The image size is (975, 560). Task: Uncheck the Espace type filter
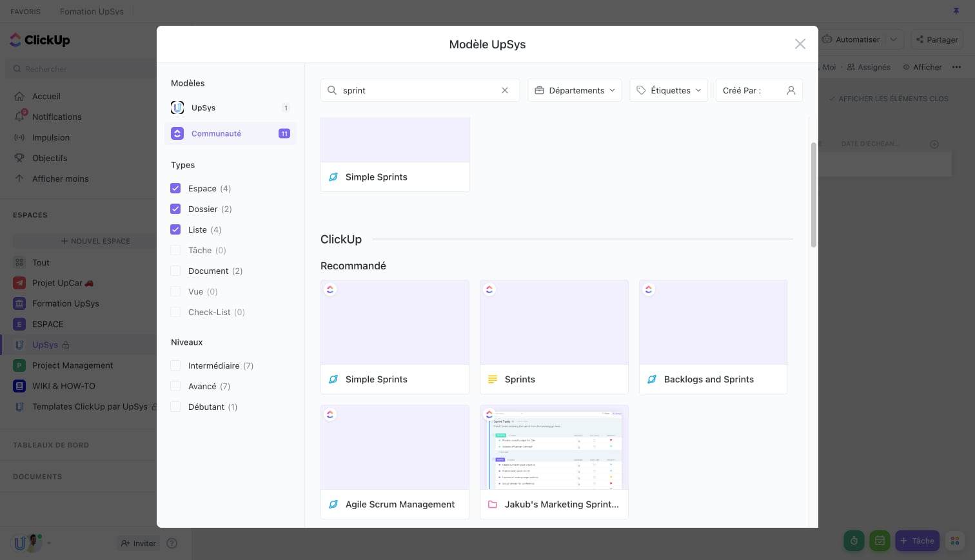(x=175, y=188)
